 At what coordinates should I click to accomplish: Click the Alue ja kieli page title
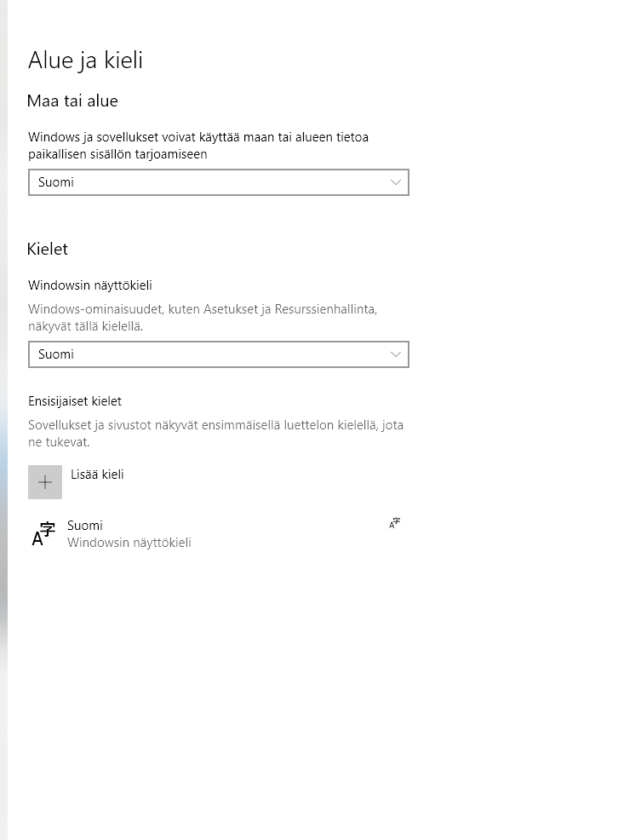(85, 60)
